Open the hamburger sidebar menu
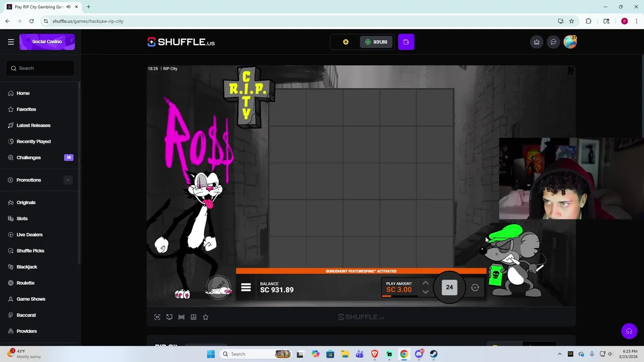Screen dimensions: 644x362 click(11, 42)
